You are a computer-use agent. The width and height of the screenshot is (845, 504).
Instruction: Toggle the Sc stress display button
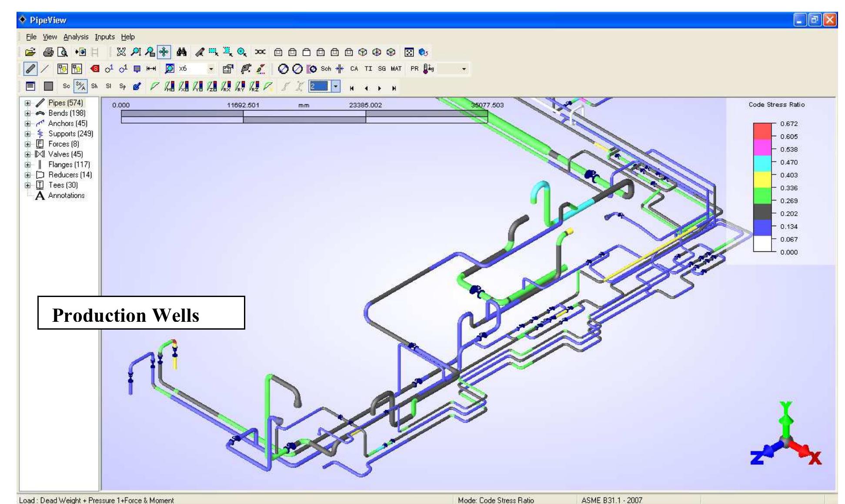click(66, 86)
